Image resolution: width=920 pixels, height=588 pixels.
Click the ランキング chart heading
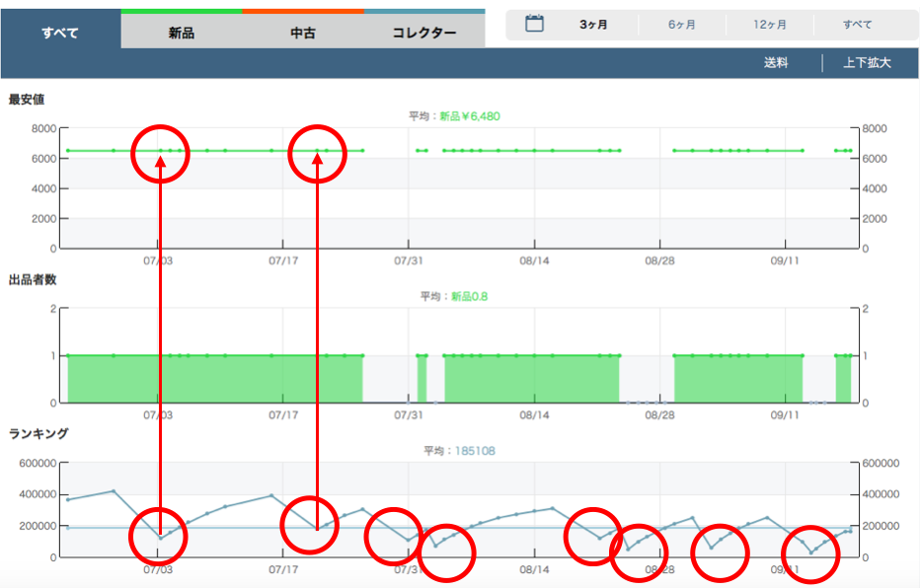pyautogui.click(x=38, y=433)
